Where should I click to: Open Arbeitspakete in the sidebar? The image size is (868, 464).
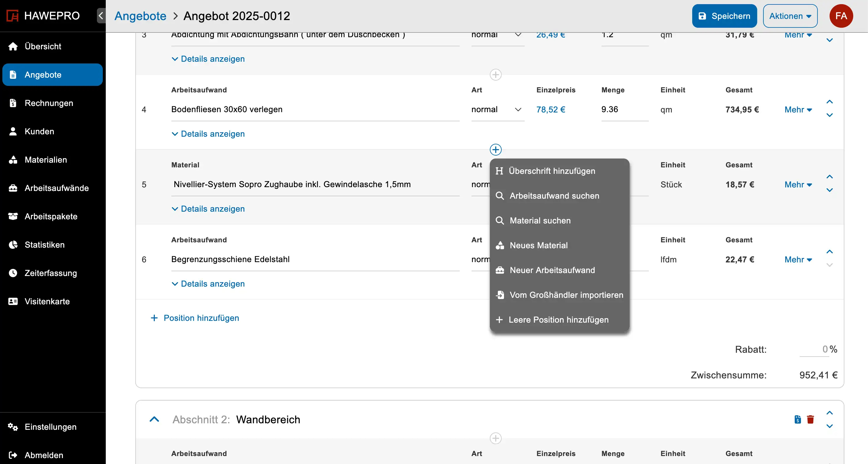(x=53, y=216)
